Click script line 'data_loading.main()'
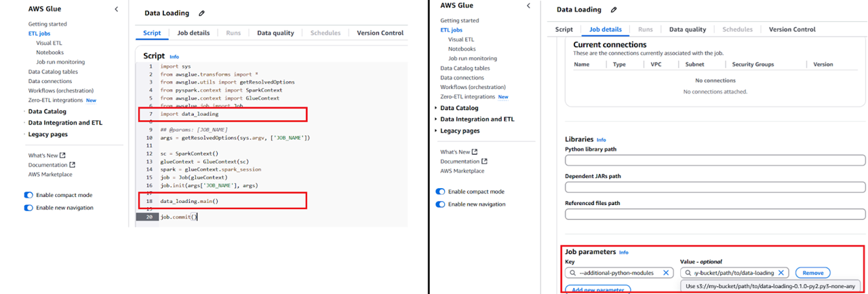Viewport: 868px width, 294px height. (189, 201)
